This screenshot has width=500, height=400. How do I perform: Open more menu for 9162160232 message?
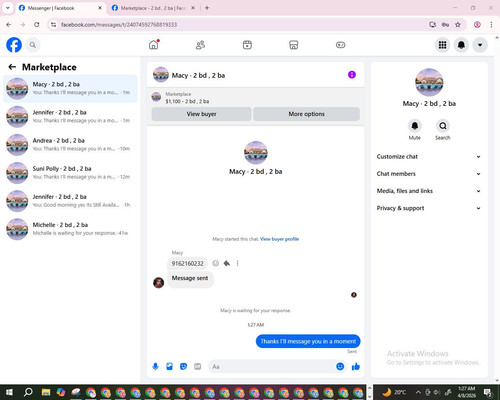(237, 263)
